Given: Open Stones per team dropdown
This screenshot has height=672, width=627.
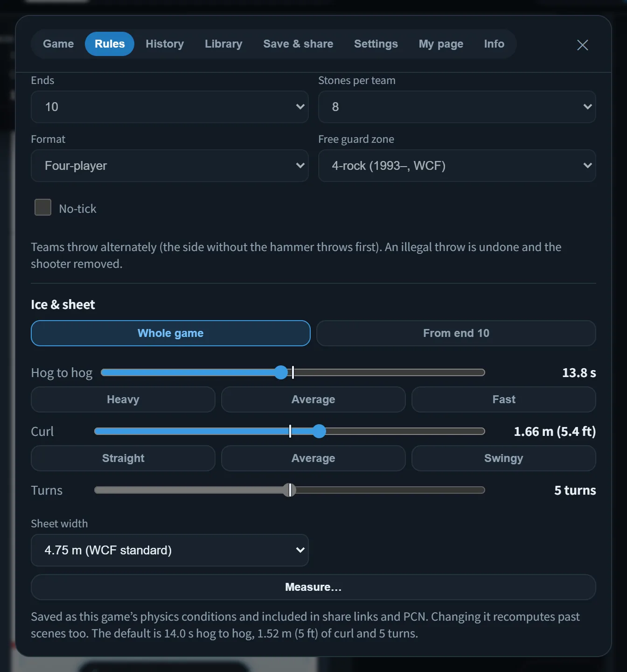Looking at the screenshot, I should 457,107.
